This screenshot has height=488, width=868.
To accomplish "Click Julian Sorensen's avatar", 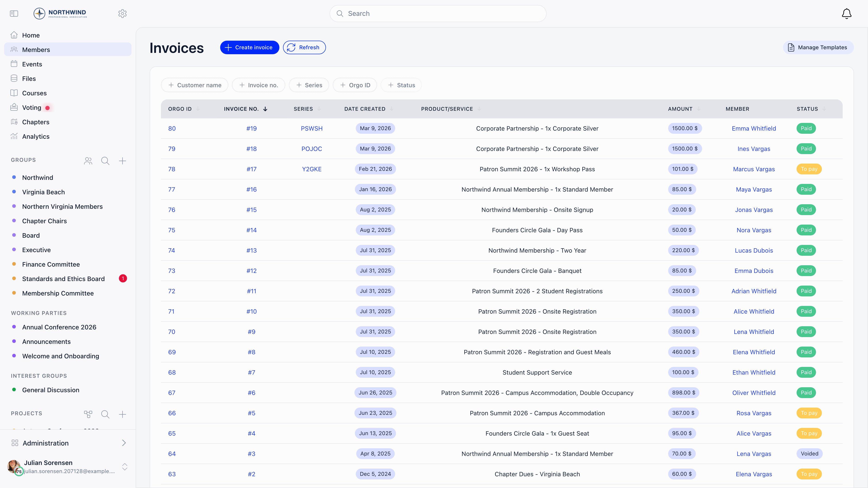I will pos(14,467).
